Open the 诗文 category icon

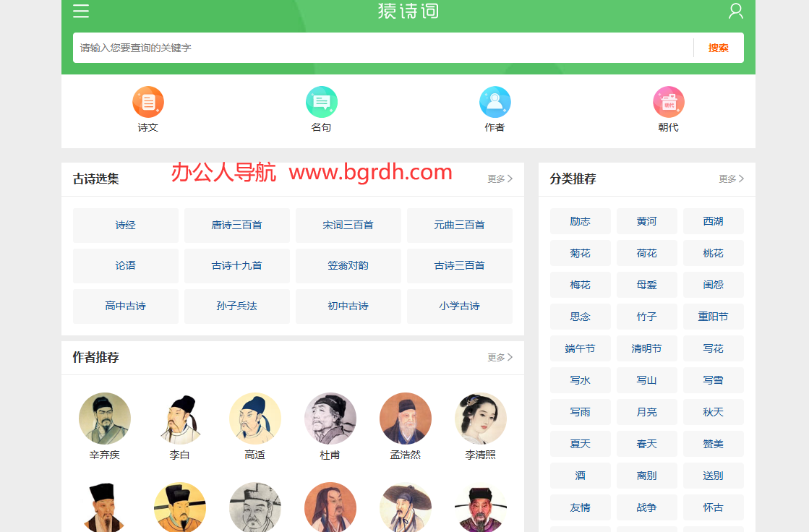[148, 102]
